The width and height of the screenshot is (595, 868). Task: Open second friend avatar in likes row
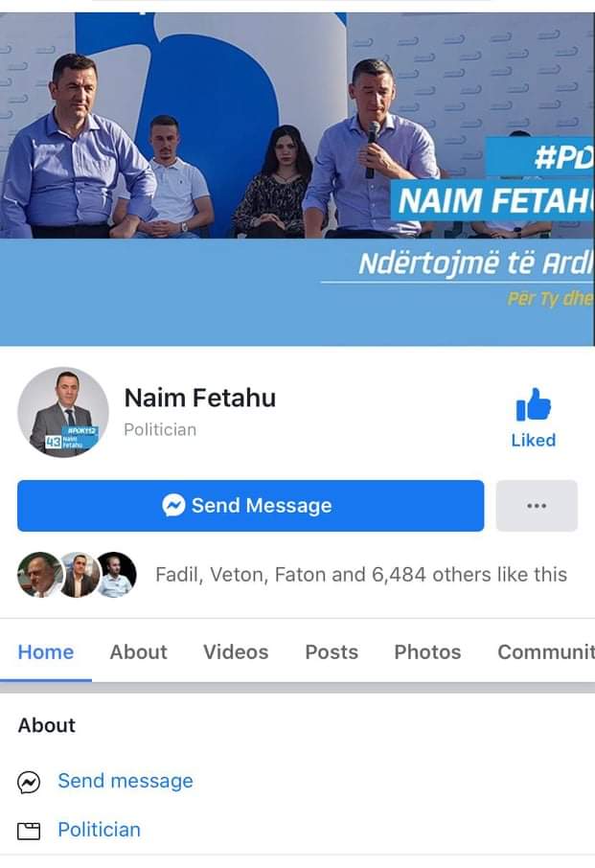[80, 575]
